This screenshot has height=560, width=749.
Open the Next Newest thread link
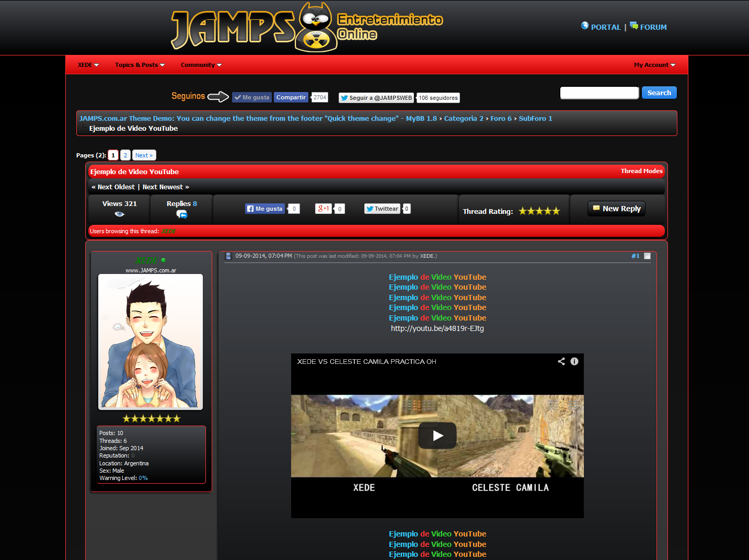point(163,187)
